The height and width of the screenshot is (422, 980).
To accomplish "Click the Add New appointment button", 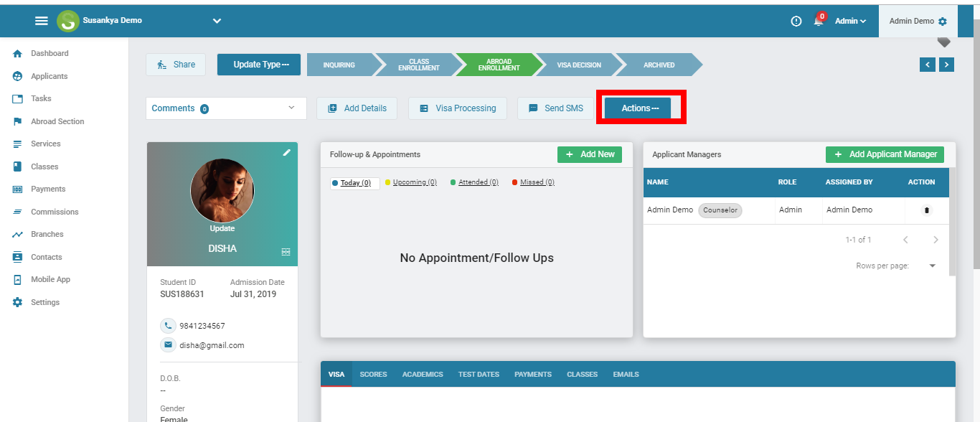I will point(590,154).
